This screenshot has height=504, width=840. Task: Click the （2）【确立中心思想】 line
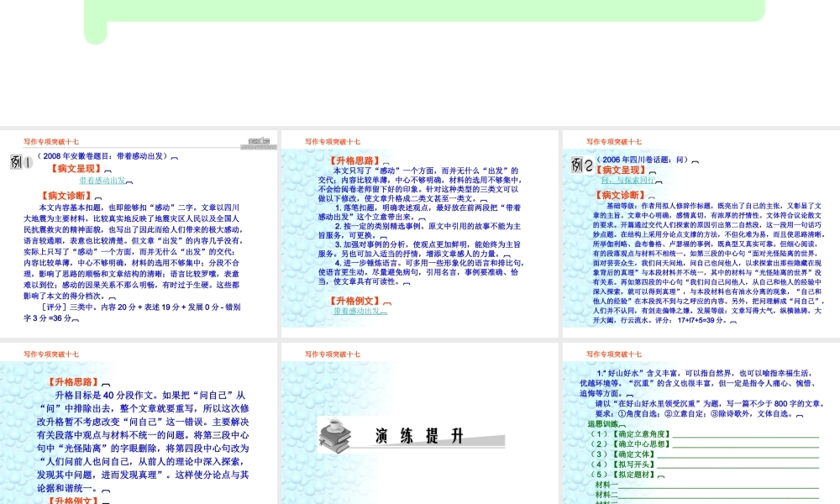click(x=704, y=444)
